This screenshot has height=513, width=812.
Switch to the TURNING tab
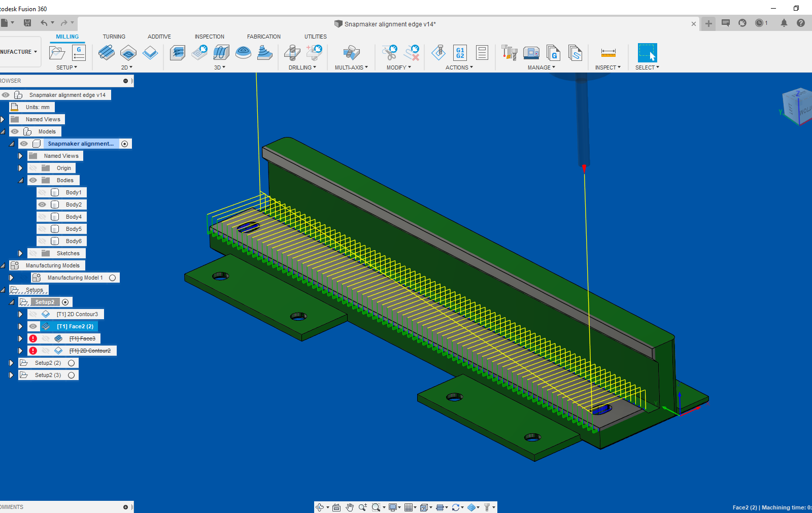pyautogui.click(x=114, y=37)
